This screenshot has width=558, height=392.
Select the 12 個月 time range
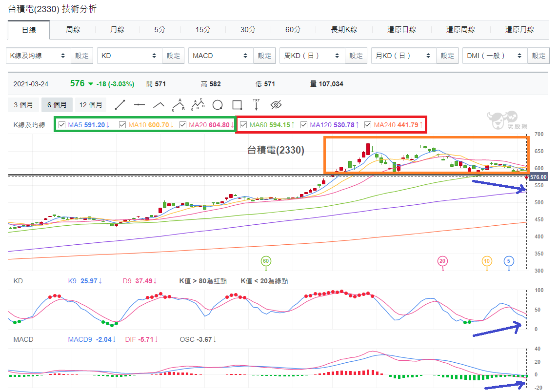pos(91,105)
